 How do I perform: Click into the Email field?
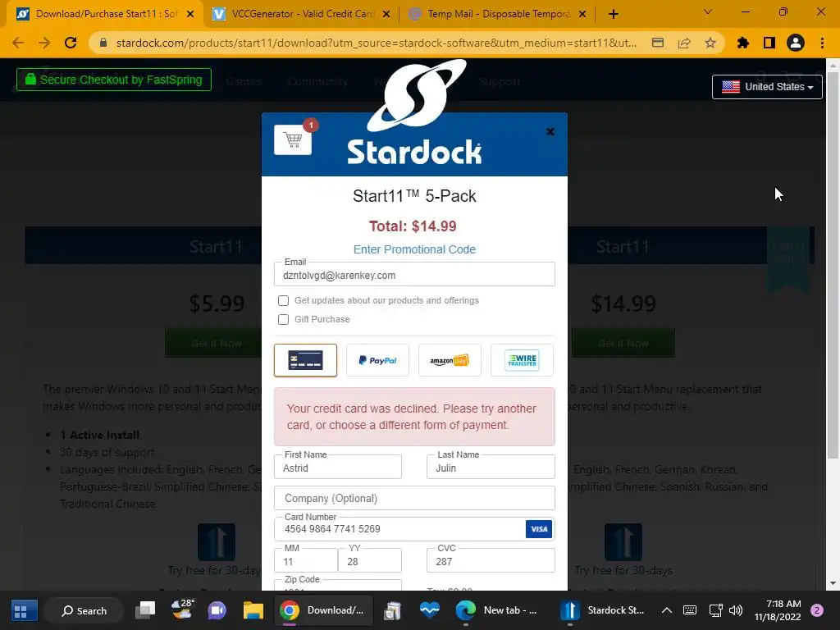tap(414, 274)
